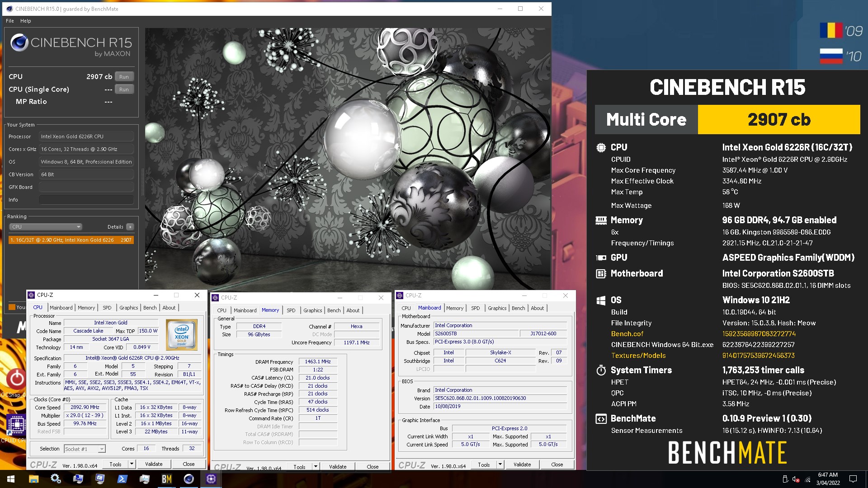Open the Settings gear icon on taskbar
This screenshot has width=868, height=488.
pyautogui.click(x=56, y=479)
